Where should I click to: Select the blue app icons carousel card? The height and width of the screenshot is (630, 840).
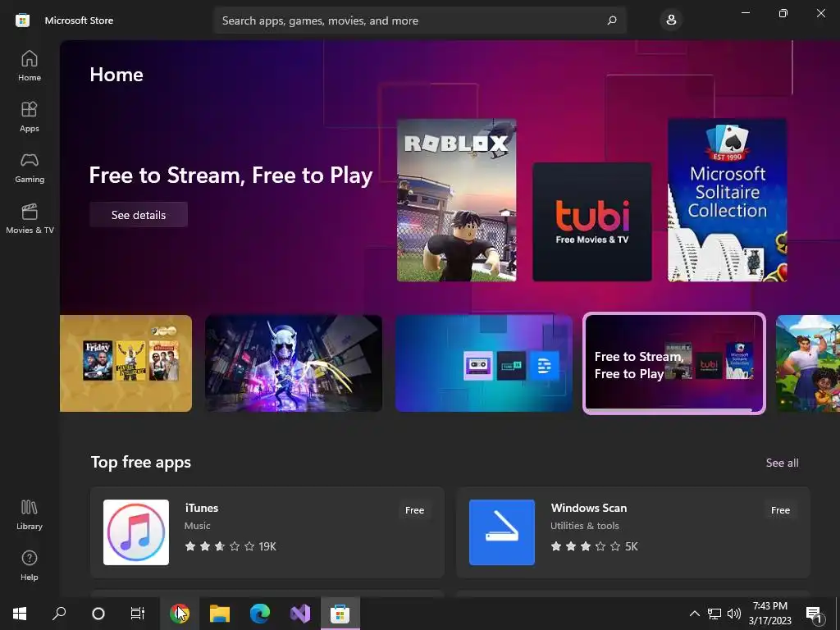tap(484, 363)
